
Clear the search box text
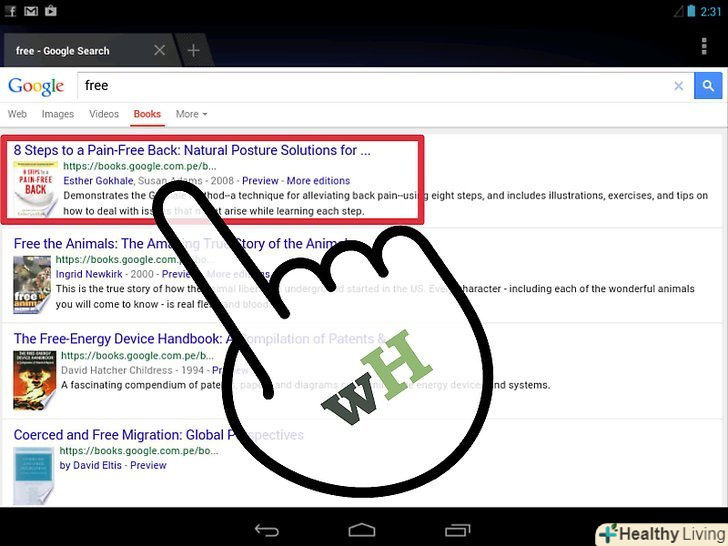pos(678,85)
